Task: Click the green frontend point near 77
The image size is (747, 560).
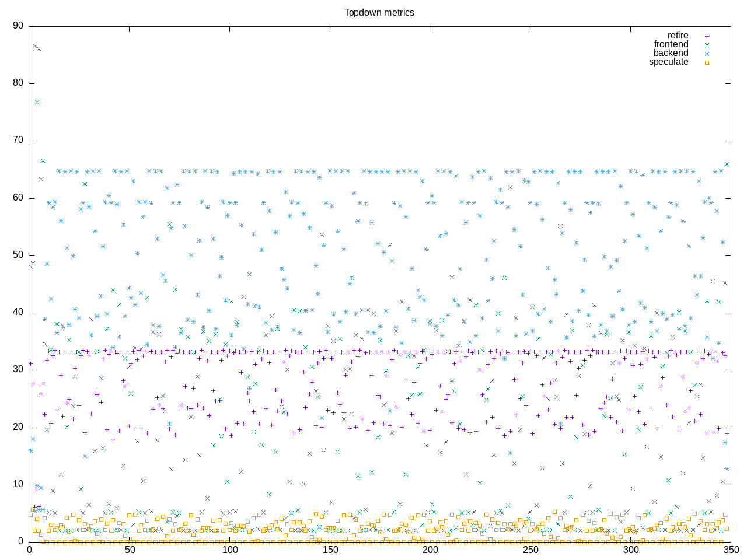Action: [37, 102]
